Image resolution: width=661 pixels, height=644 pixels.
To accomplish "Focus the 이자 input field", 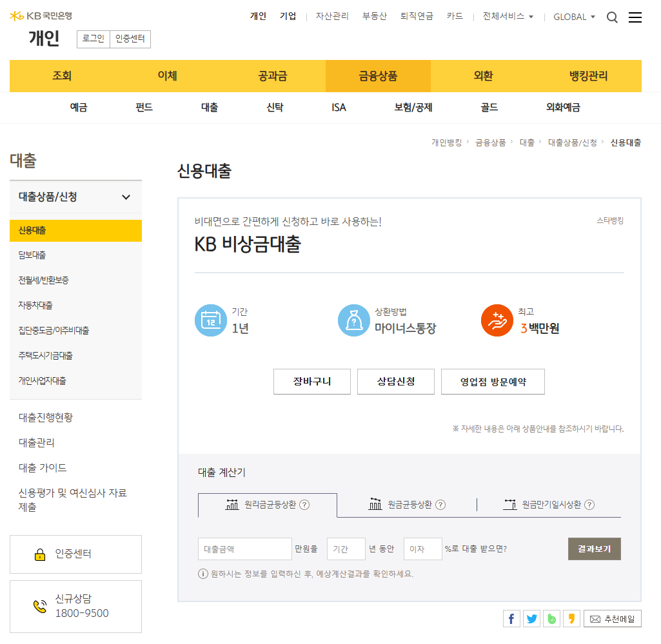I will (x=423, y=549).
